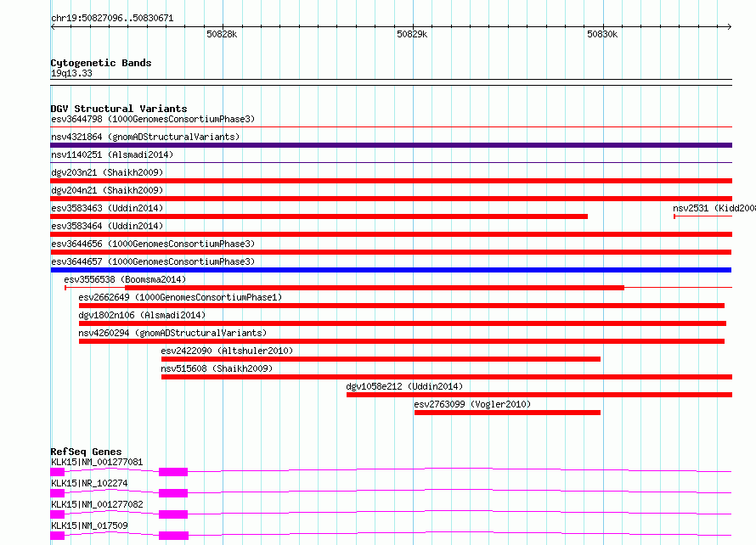Click esv3583463 (Uddin2014) variant label
The width and height of the screenshot is (756, 545).
coord(107,208)
